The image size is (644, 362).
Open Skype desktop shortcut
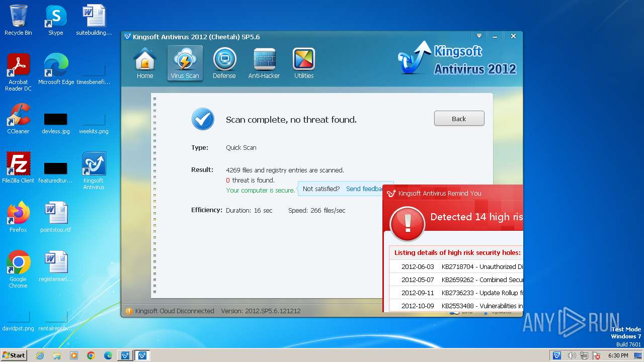click(56, 21)
